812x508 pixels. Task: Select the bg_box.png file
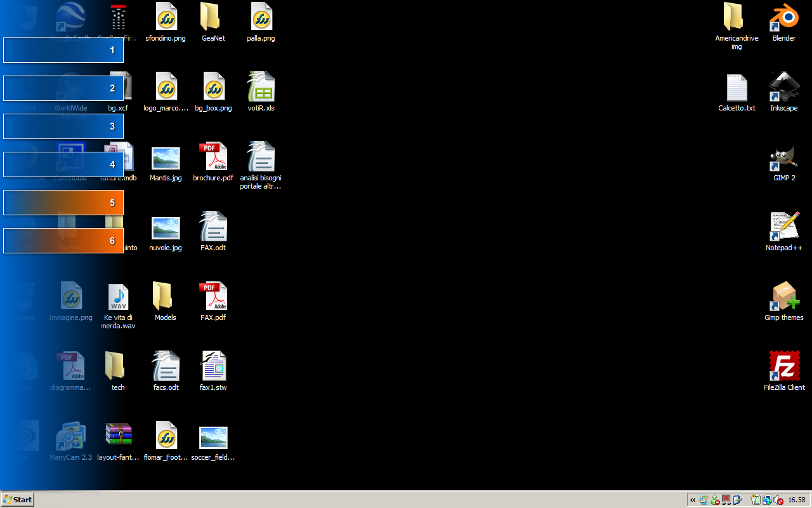(213, 92)
